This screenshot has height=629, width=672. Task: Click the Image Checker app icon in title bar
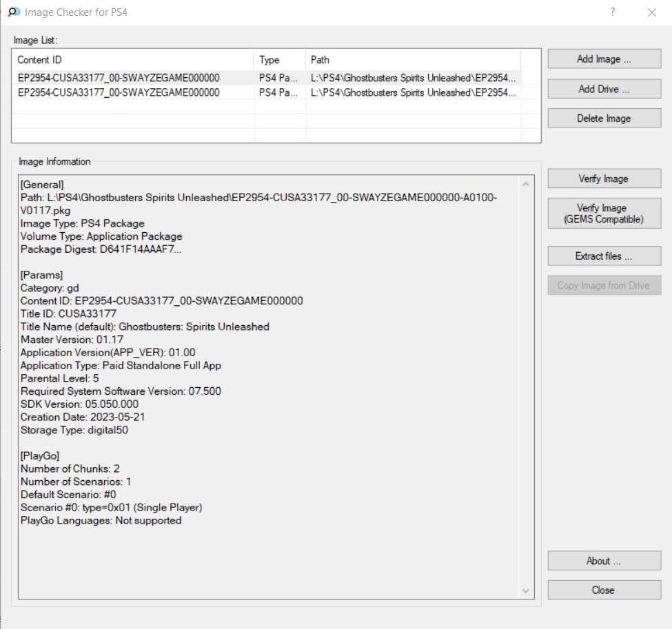14,12
